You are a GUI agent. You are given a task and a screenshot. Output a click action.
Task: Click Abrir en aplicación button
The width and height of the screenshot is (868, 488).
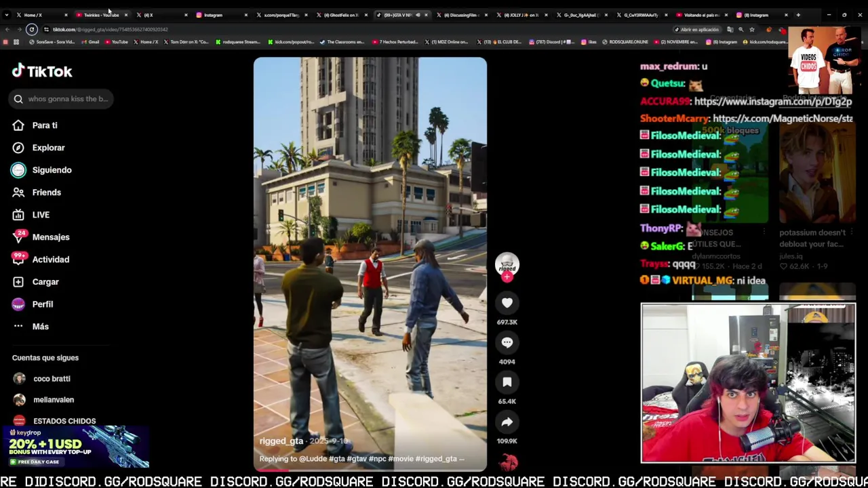[696, 30]
